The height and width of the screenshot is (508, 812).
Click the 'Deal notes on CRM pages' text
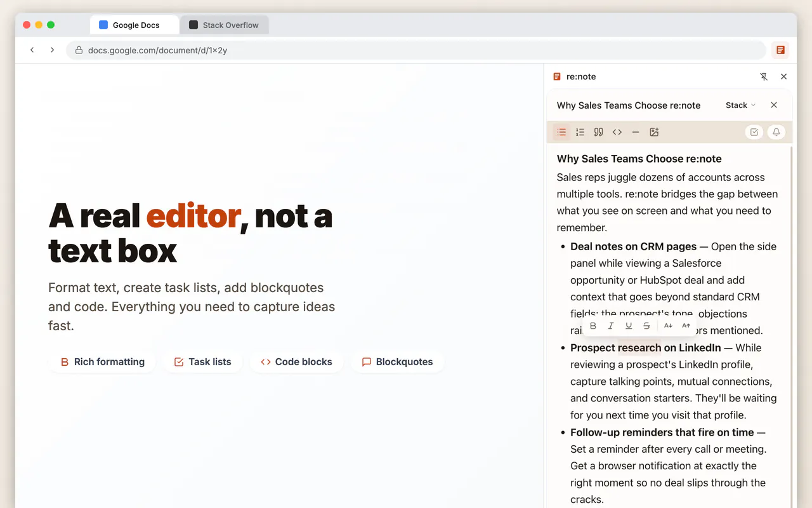634,246
